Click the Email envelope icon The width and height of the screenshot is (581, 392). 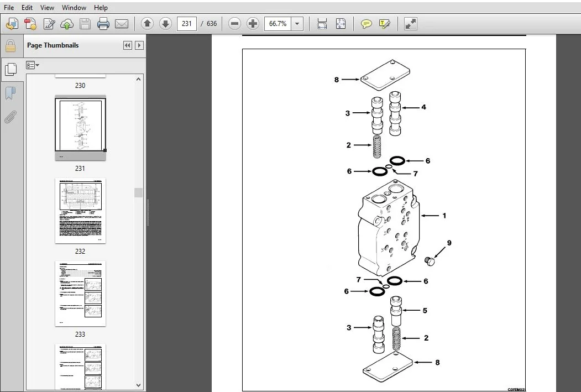click(122, 24)
